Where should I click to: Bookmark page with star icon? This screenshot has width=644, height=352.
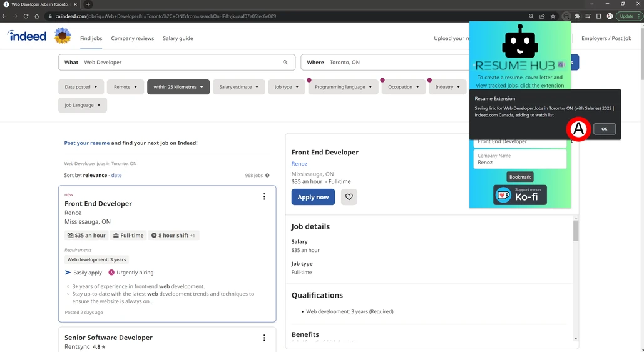553,16
